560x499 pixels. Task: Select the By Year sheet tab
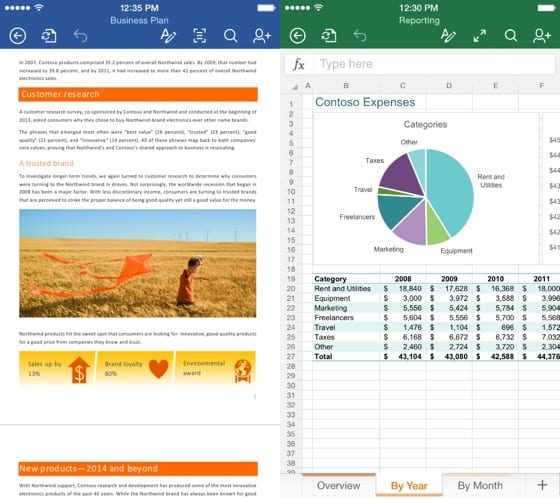click(x=409, y=486)
